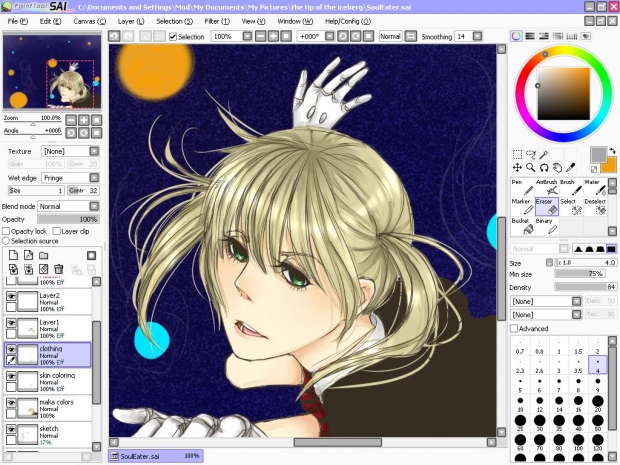Hide the sketch layer eye icon
The image size is (620, 465).
11,429
